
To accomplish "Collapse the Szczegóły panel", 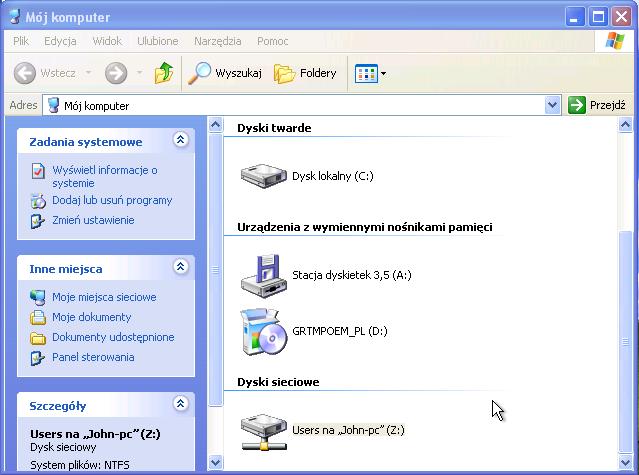I will [x=181, y=404].
